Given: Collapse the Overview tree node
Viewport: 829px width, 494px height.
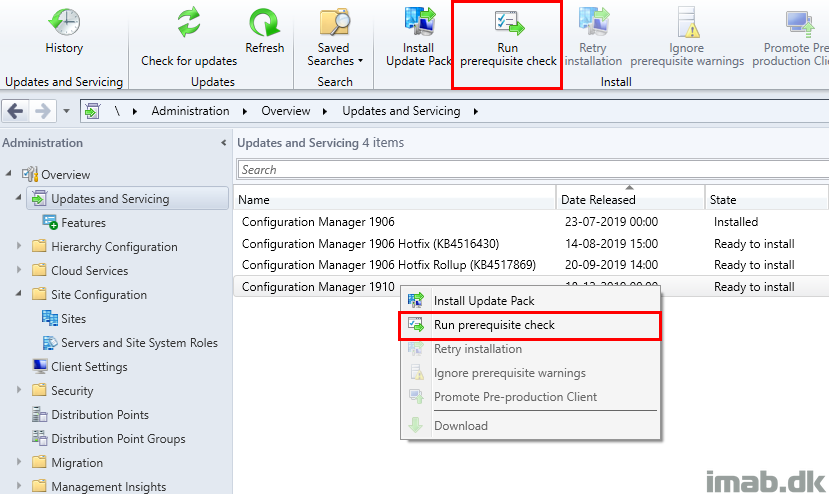Looking at the screenshot, I should coord(8,173).
